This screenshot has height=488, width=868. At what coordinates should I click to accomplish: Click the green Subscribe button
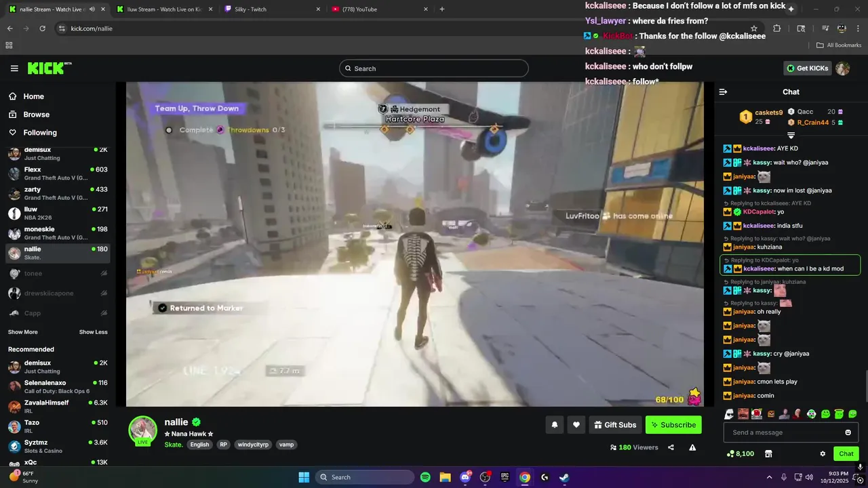point(673,425)
